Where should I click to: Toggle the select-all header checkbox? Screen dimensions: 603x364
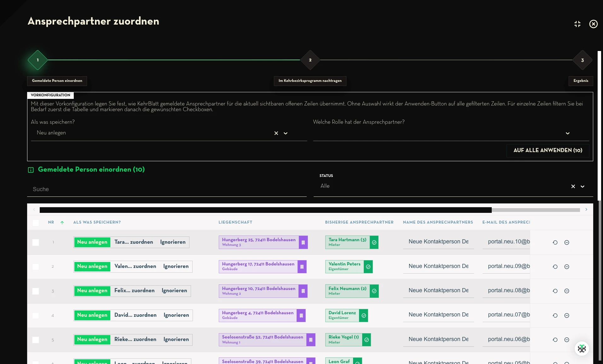coord(36,223)
